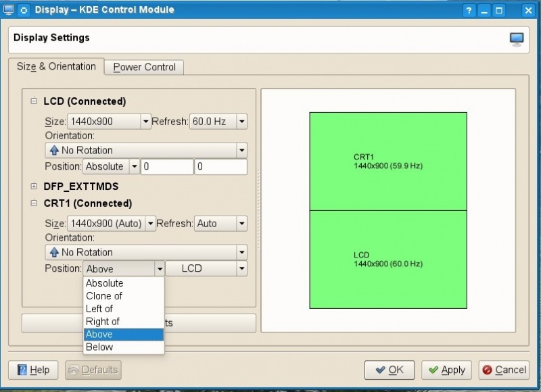
Task: Open the LCD Refresh rate dropdown
Action: pyautogui.click(x=218, y=122)
